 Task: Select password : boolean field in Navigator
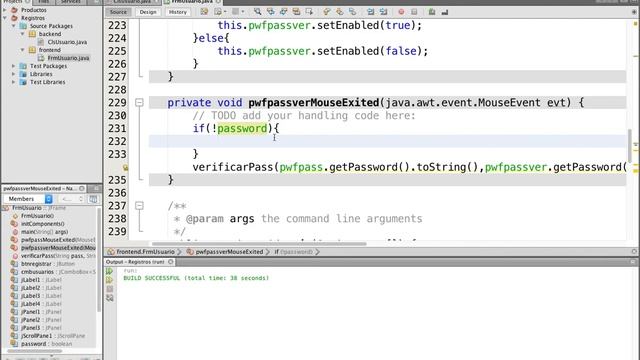coord(47,344)
